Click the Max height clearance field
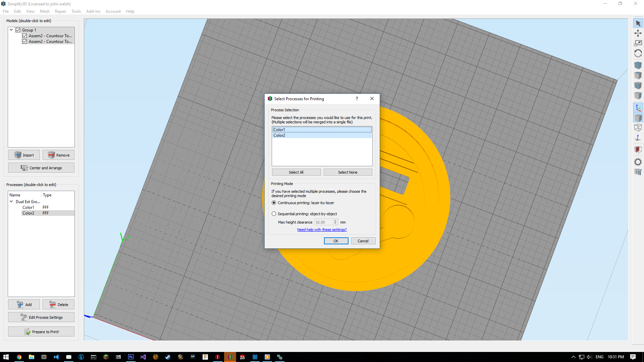 click(x=324, y=222)
